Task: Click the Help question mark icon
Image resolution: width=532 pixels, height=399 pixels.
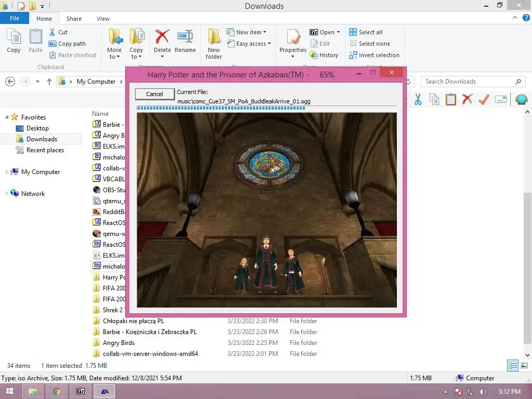Action: coord(526,18)
